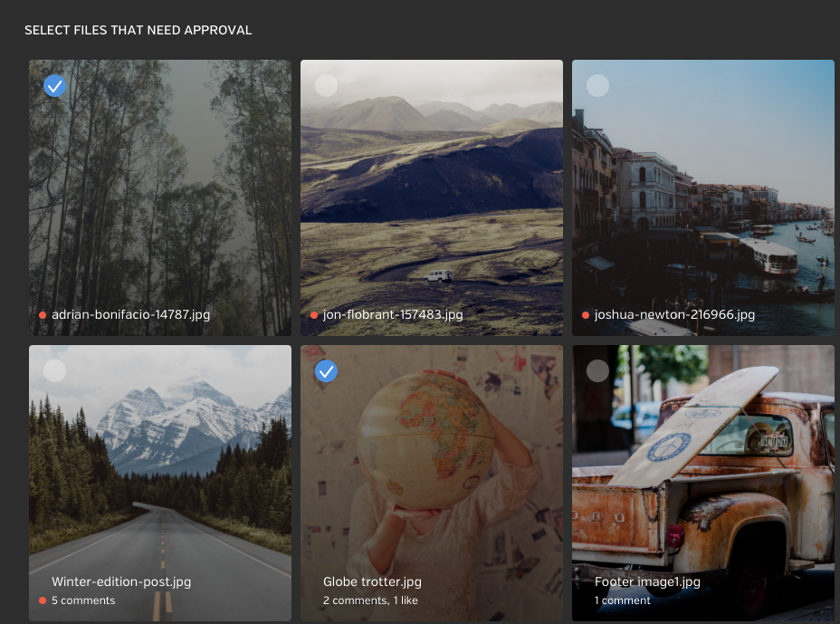Click the adrian-bonifacio-14787.jpg file name
The height and width of the screenshot is (624, 840).
coord(130,314)
